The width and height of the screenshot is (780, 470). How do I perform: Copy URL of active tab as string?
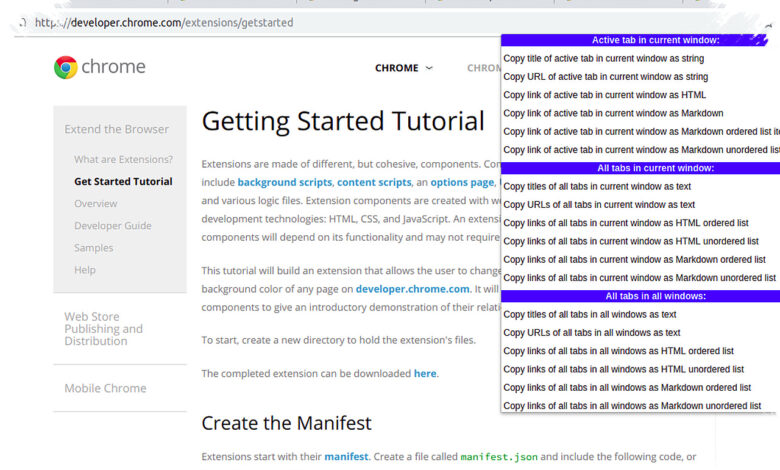click(605, 77)
